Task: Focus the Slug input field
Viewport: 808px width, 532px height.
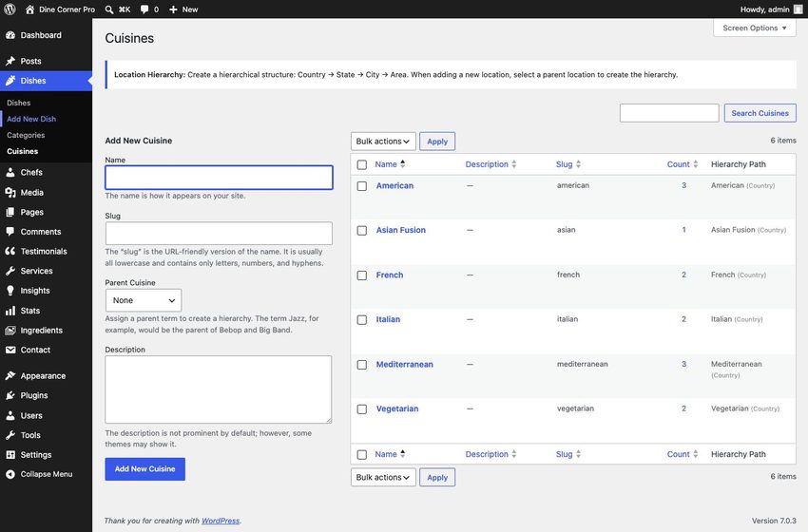Action: (x=219, y=234)
